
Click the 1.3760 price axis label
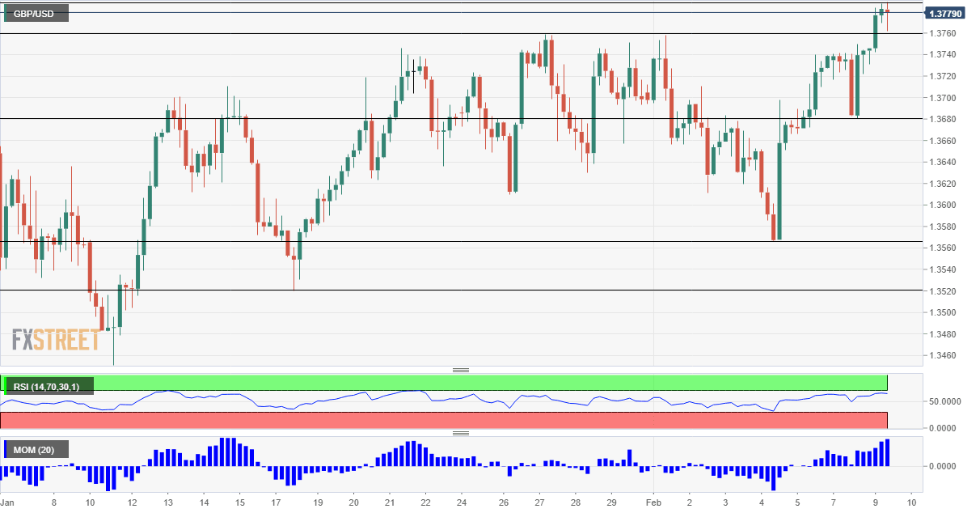tap(943, 34)
